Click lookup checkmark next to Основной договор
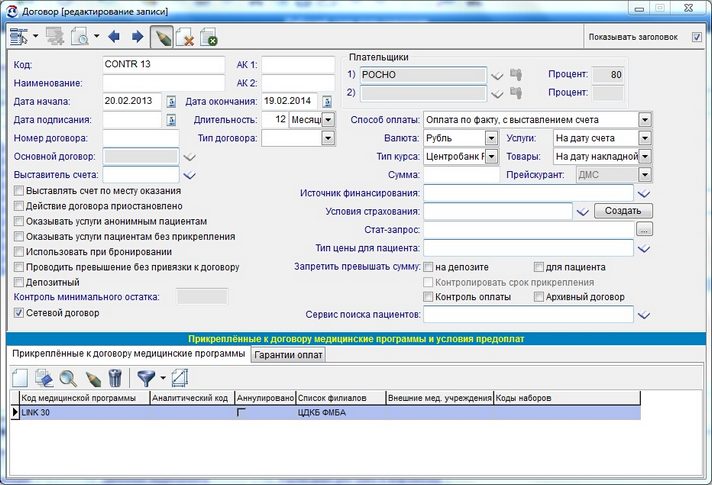The image size is (712, 485). pos(189,157)
